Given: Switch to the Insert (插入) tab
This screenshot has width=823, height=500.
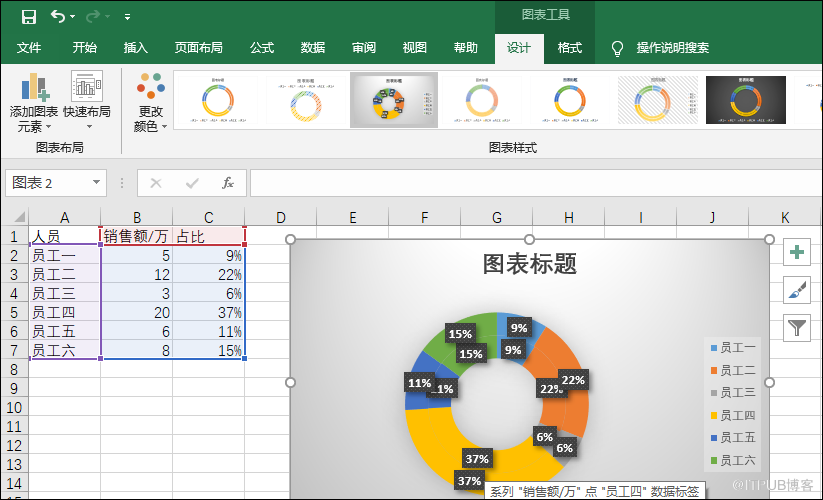Looking at the screenshot, I should tap(136, 48).
